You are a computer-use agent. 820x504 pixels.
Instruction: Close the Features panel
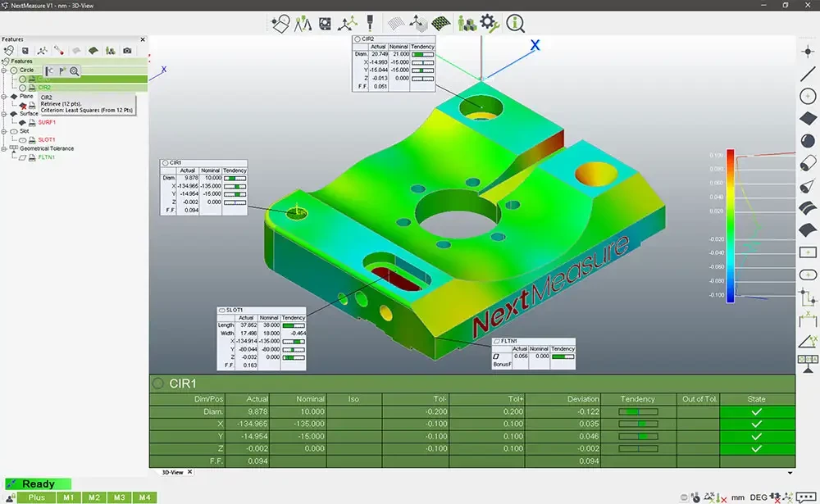point(143,39)
